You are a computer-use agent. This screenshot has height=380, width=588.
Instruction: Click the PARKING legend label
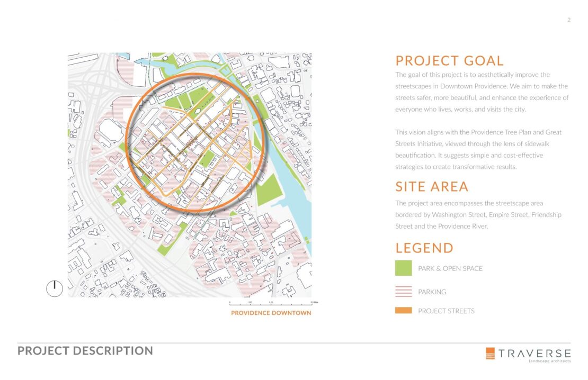[x=432, y=292]
